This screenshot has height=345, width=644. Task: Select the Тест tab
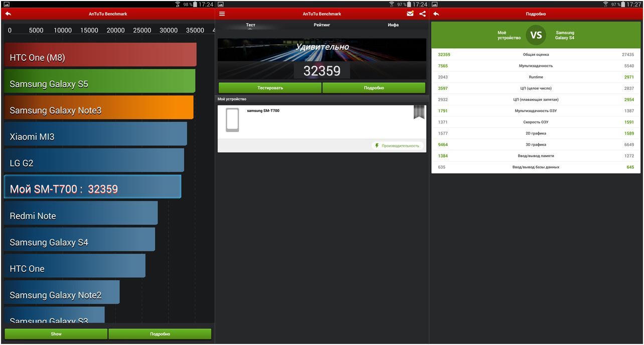click(250, 25)
